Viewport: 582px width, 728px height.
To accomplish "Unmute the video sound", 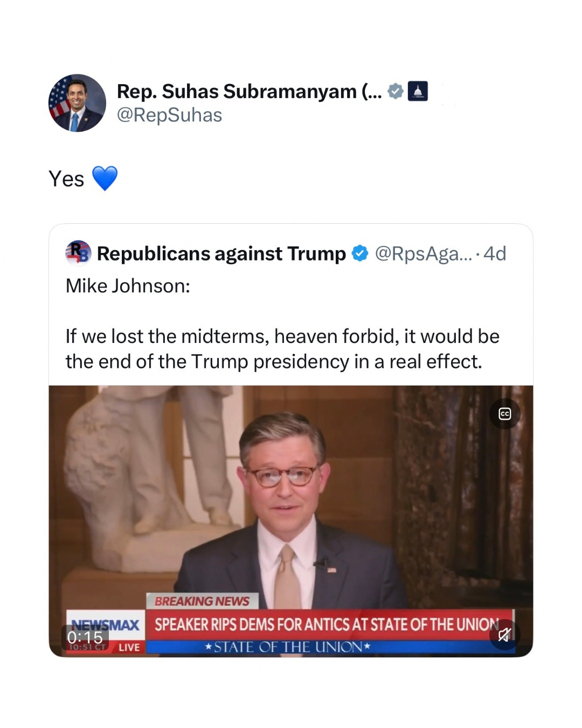I will pos(504,635).
